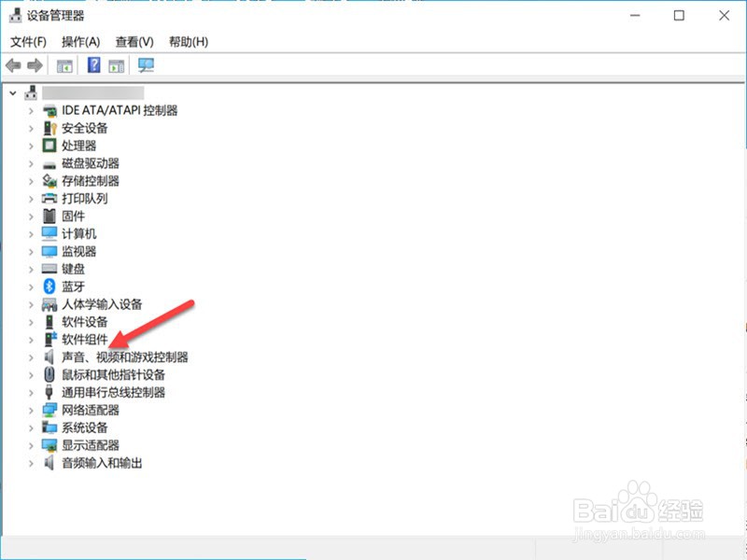This screenshot has width=747, height=560.
Task: Click the 蓝牙 Bluetooth icon
Action: 49,287
